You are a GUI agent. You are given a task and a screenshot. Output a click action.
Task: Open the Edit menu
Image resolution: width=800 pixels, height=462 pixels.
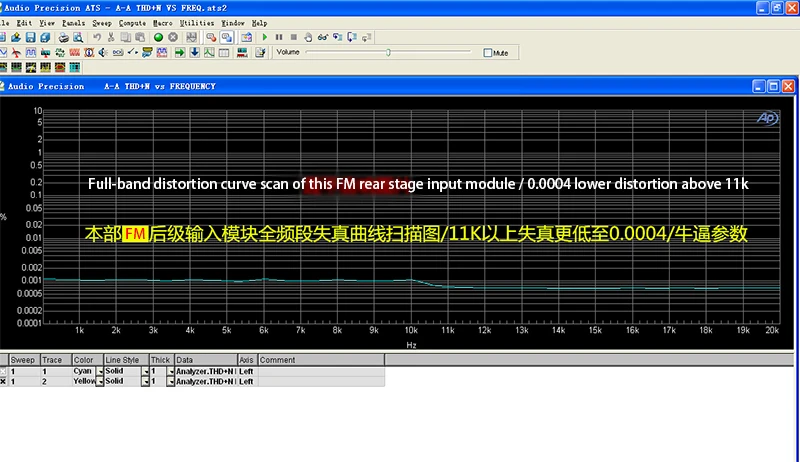[x=24, y=23]
